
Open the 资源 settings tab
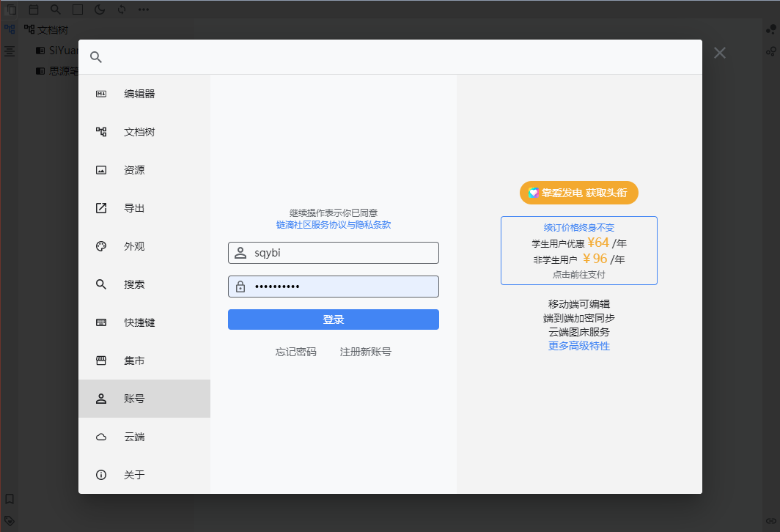[144, 170]
